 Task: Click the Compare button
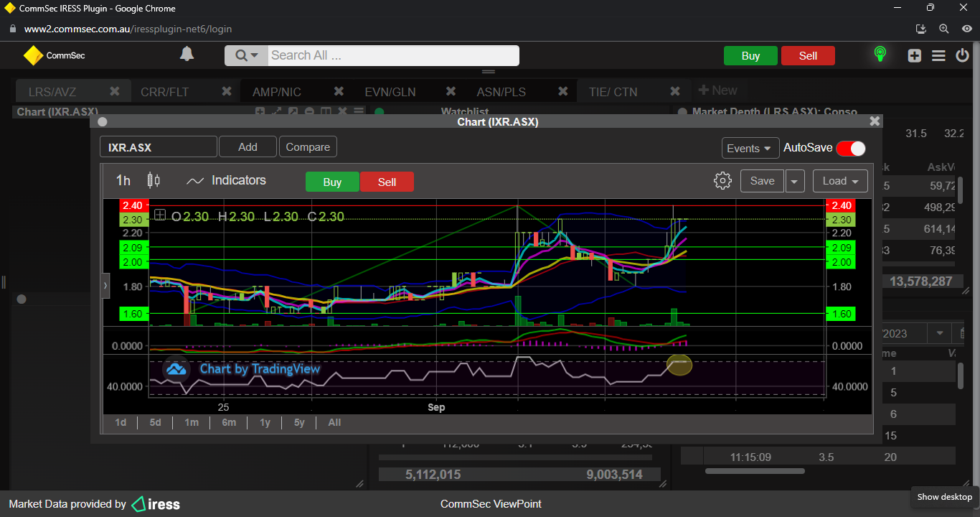(308, 147)
